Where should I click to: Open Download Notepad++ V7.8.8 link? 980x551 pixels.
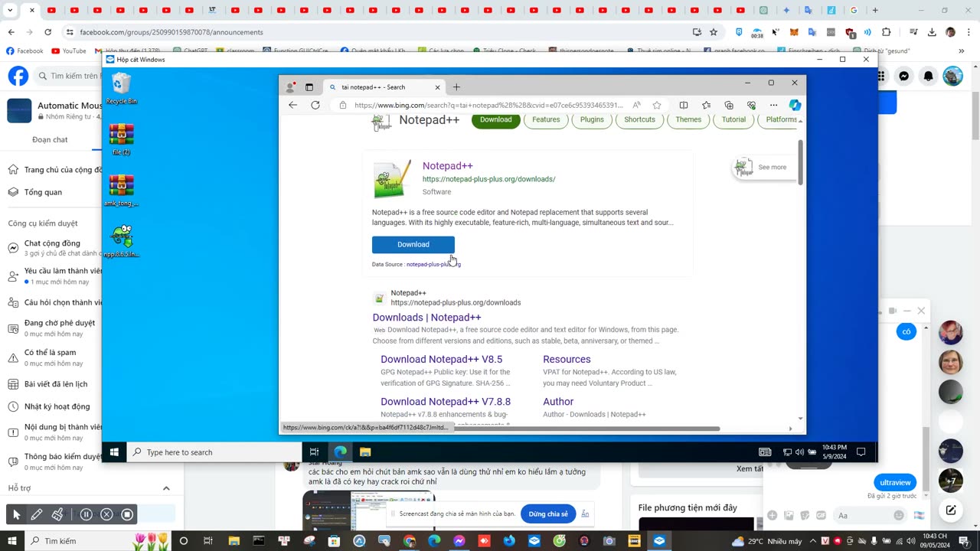point(446,402)
